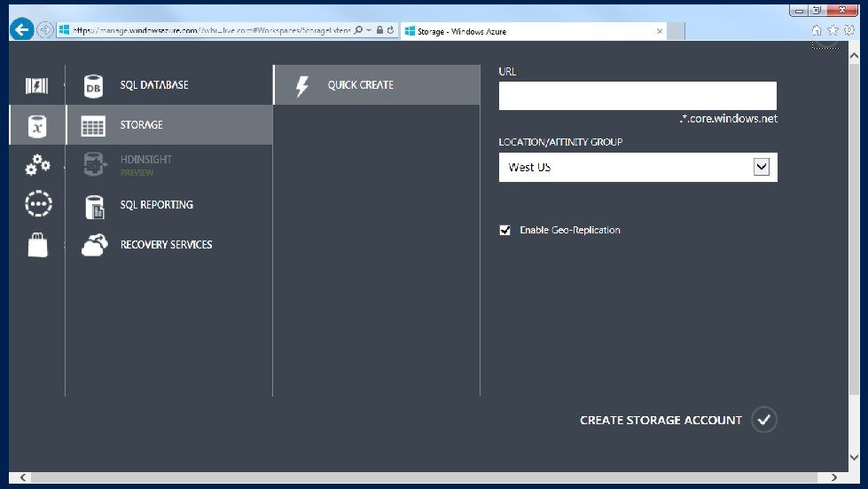Close the Storage - Windows Azure tab
Viewport: 868px width, 489px height.
[x=660, y=31]
